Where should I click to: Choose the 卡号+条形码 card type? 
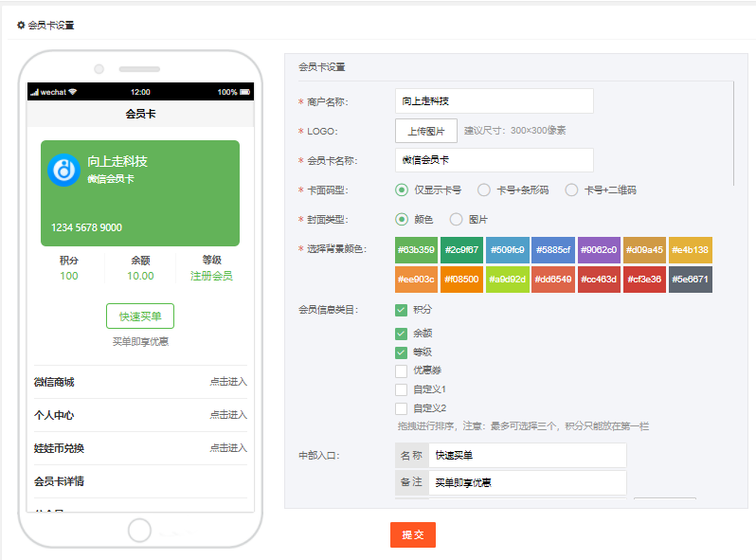[484, 190]
